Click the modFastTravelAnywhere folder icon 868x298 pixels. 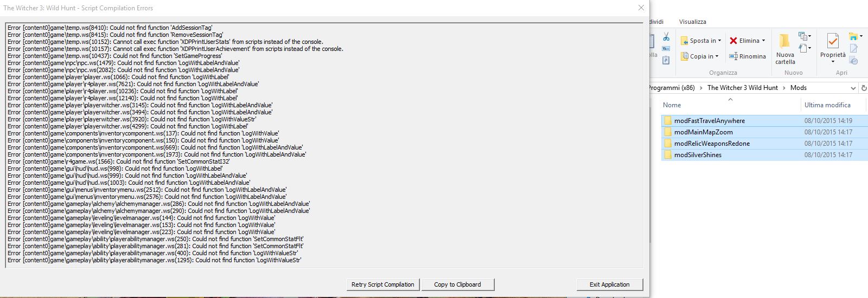(668, 121)
